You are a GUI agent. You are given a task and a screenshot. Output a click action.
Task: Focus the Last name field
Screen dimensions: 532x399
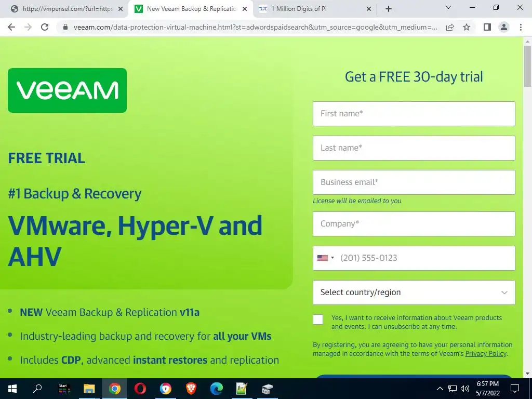click(414, 148)
